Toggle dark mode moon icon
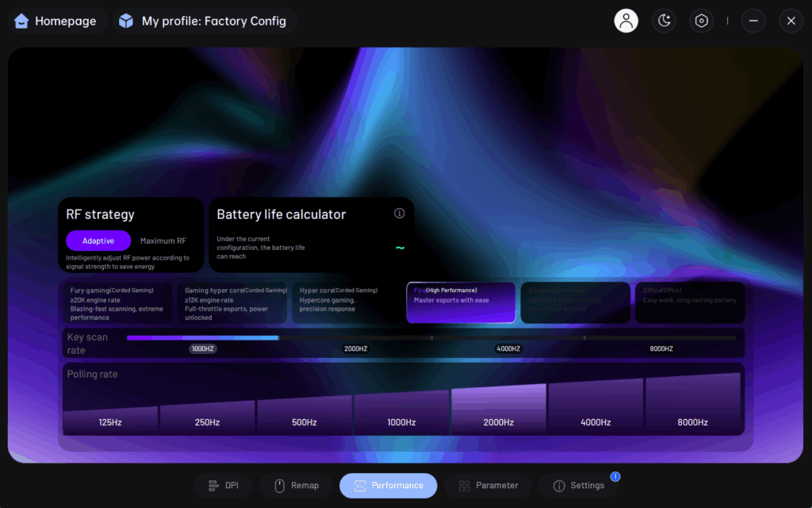Image resolution: width=812 pixels, height=508 pixels. click(x=664, y=21)
